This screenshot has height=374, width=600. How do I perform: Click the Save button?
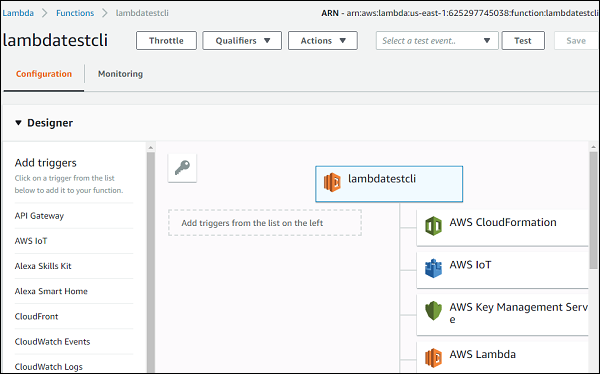[576, 41]
